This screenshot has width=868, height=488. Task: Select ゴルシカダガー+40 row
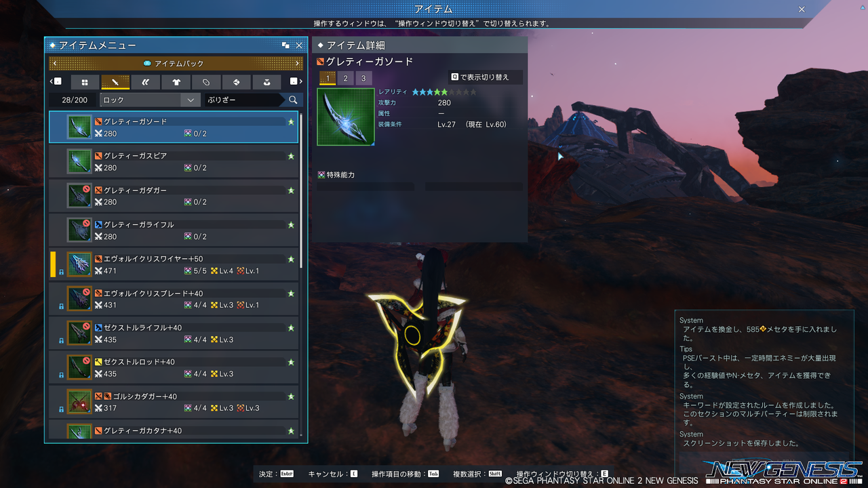pos(174,402)
